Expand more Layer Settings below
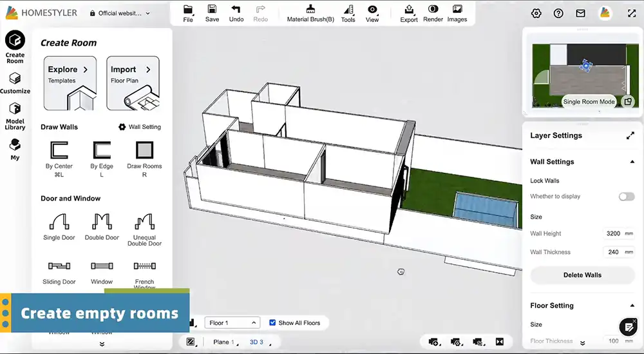Screen dimensions: 644x354 582,343
